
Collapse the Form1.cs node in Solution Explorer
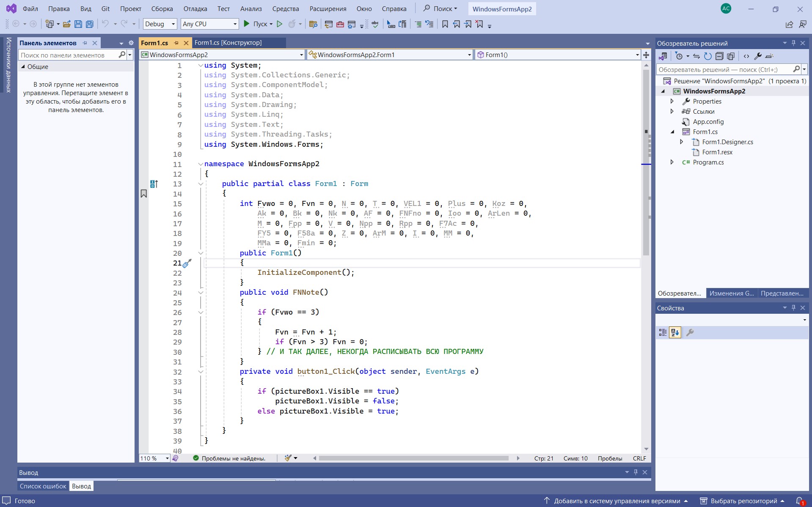pyautogui.click(x=672, y=132)
